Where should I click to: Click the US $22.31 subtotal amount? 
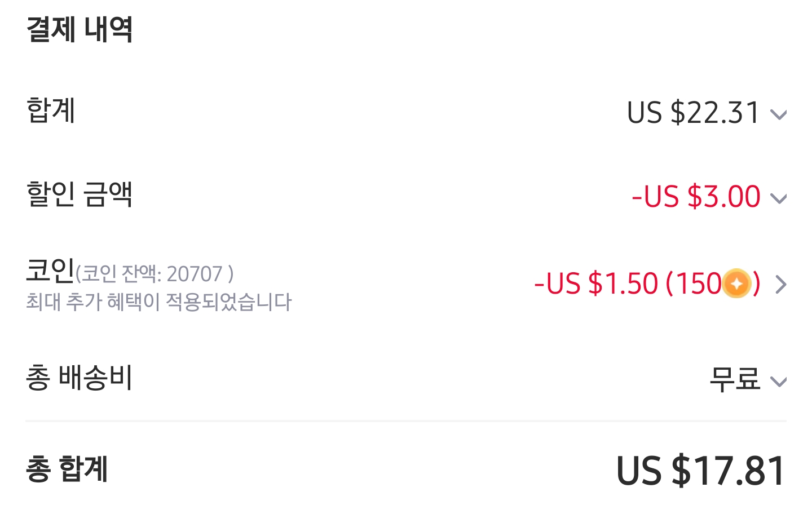click(x=694, y=113)
